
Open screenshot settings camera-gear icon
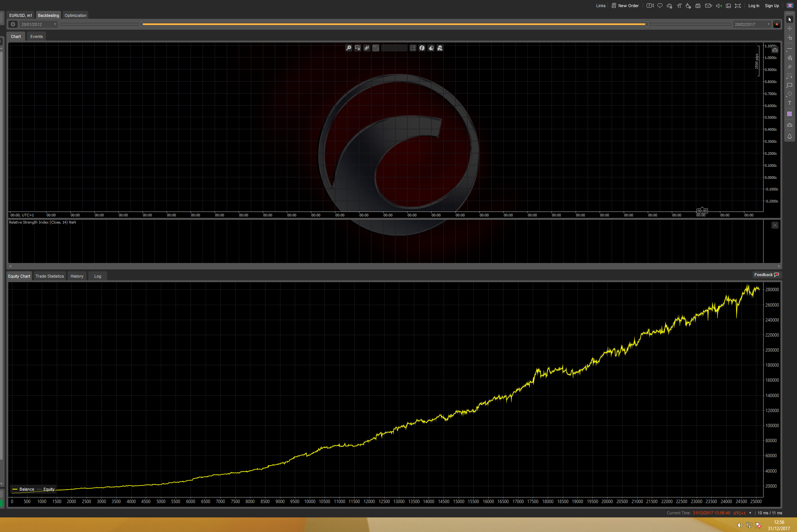coord(670,6)
